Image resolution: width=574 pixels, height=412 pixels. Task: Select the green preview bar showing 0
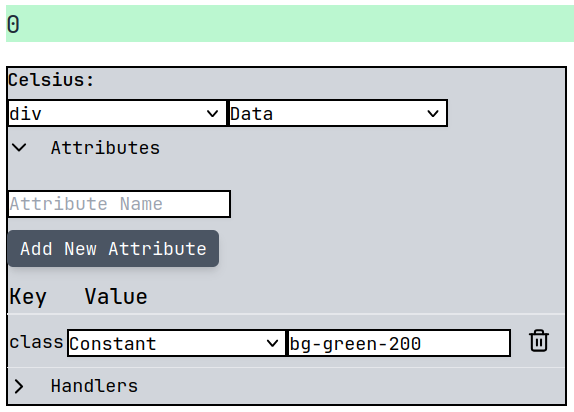point(290,23)
